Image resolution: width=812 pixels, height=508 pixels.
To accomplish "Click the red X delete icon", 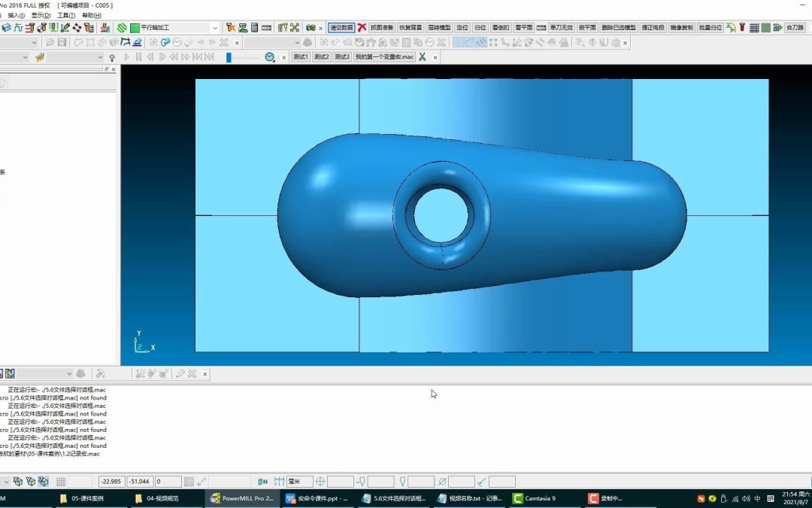I will click(362, 28).
